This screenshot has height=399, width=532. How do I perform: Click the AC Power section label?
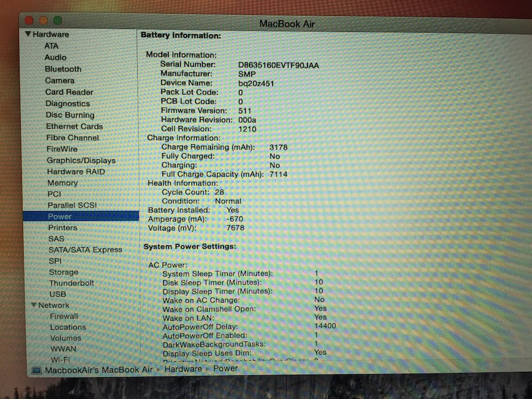click(x=168, y=265)
